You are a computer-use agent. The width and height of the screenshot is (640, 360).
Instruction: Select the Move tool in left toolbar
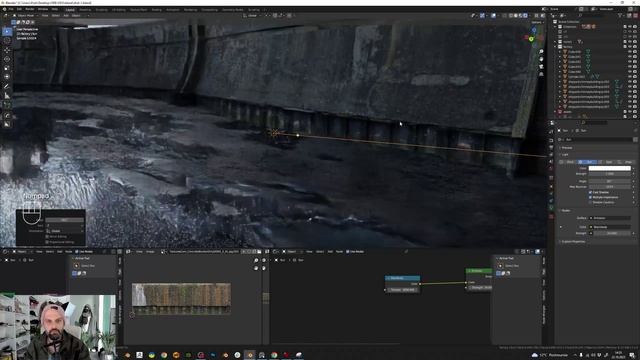pyautogui.click(x=7, y=50)
